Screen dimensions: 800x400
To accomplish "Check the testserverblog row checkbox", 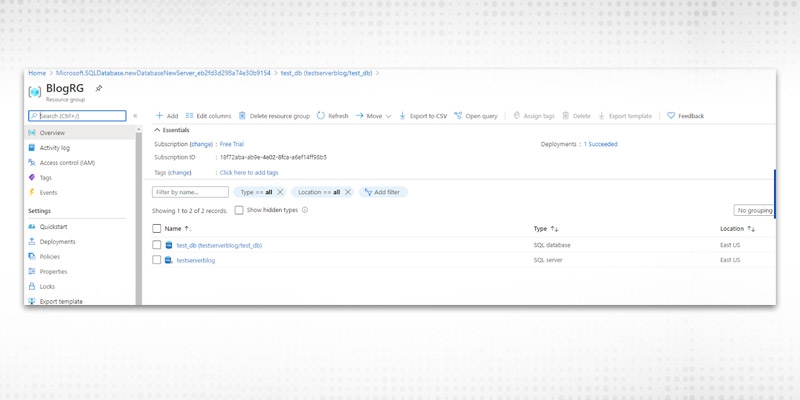I will 157,260.
